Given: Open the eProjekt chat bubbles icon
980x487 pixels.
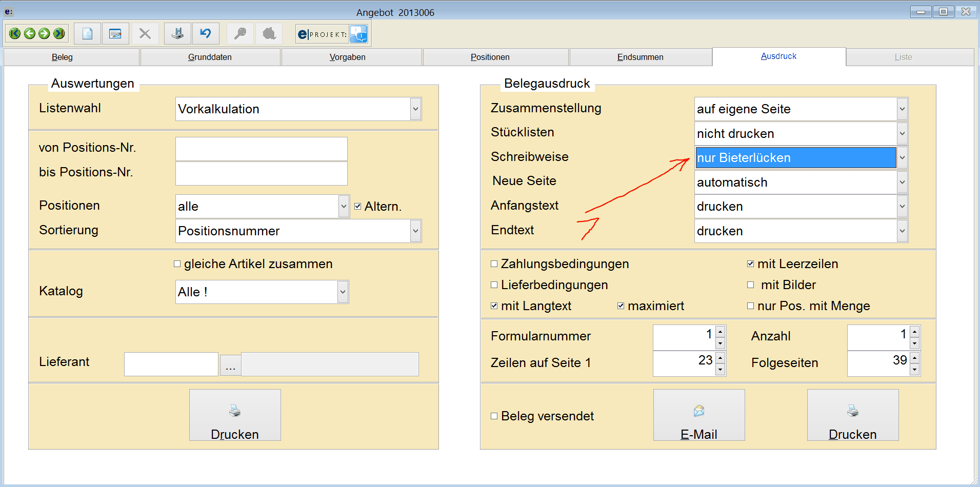Looking at the screenshot, I should pyautogui.click(x=358, y=34).
